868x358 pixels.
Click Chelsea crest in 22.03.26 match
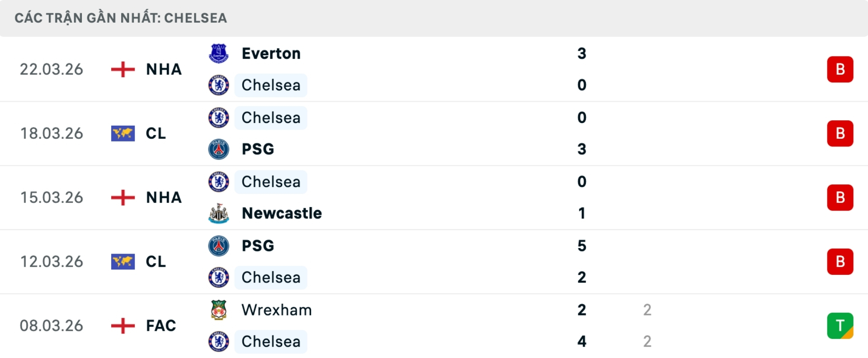(218, 85)
